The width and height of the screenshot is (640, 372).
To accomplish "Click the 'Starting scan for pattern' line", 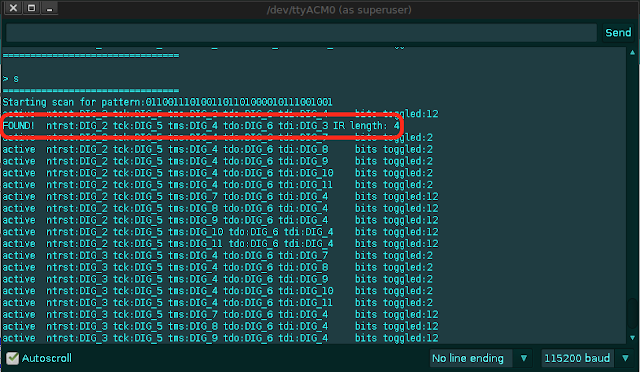I will pos(167,102).
